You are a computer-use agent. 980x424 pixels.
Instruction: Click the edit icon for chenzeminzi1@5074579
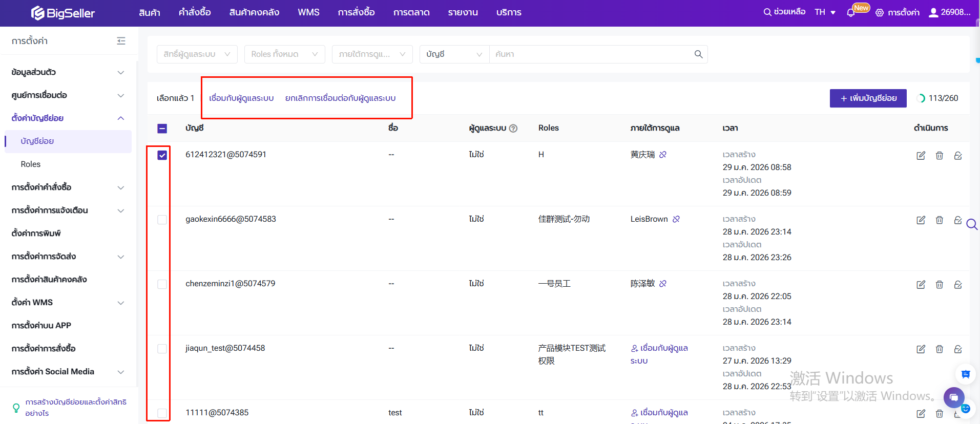click(921, 285)
